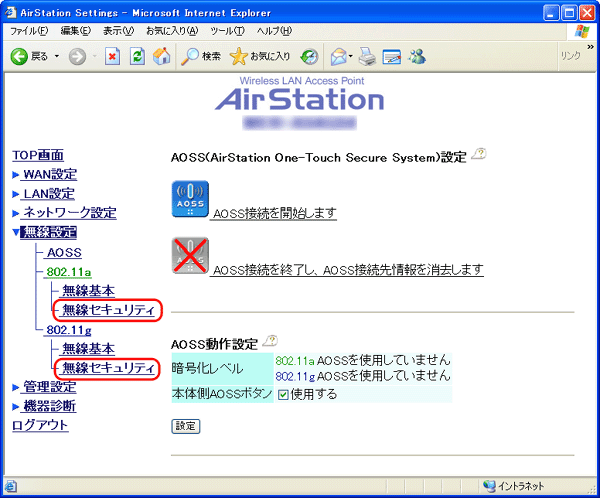The height and width of the screenshot is (498, 600).
Task: Click AOSS接続を終了し link
Action: tap(348, 270)
